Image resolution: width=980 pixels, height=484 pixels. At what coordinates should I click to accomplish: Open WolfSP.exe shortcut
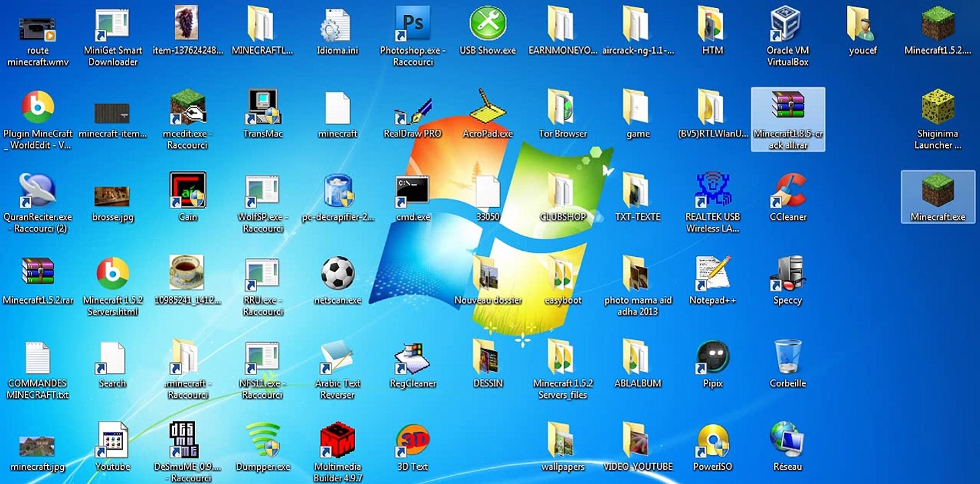[263, 191]
